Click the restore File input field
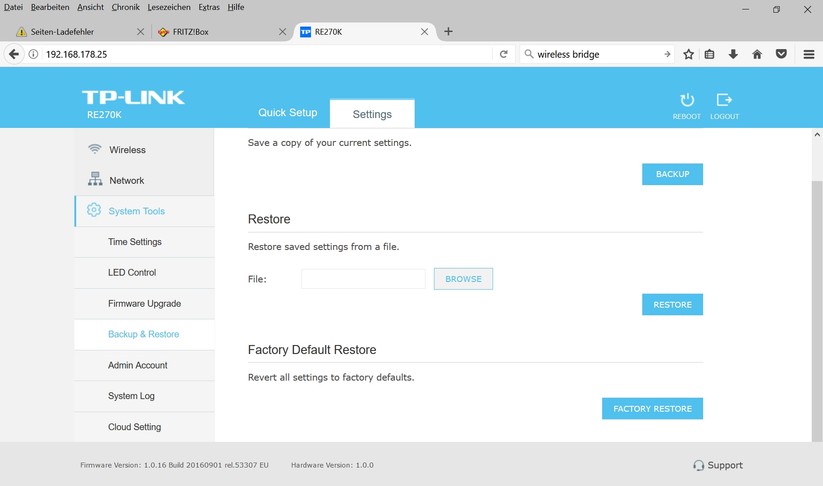Viewport: 823px width, 486px height. pyautogui.click(x=363, y=279)
